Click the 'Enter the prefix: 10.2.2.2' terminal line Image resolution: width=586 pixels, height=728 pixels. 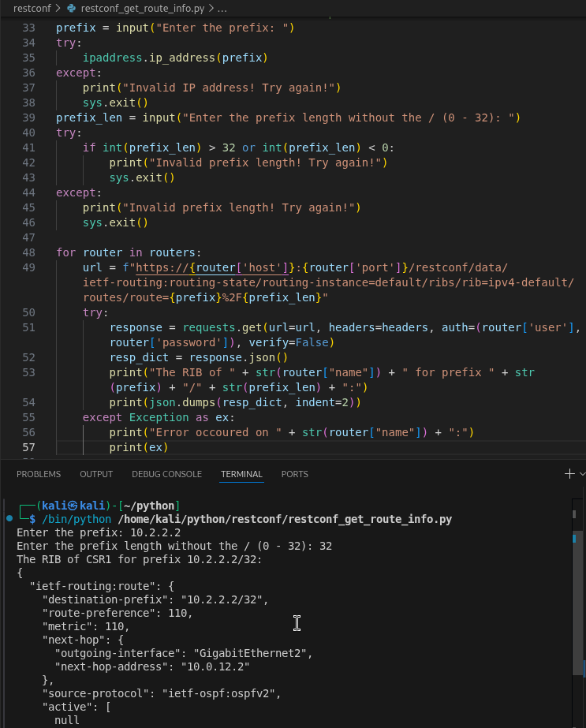pos(99,532)
